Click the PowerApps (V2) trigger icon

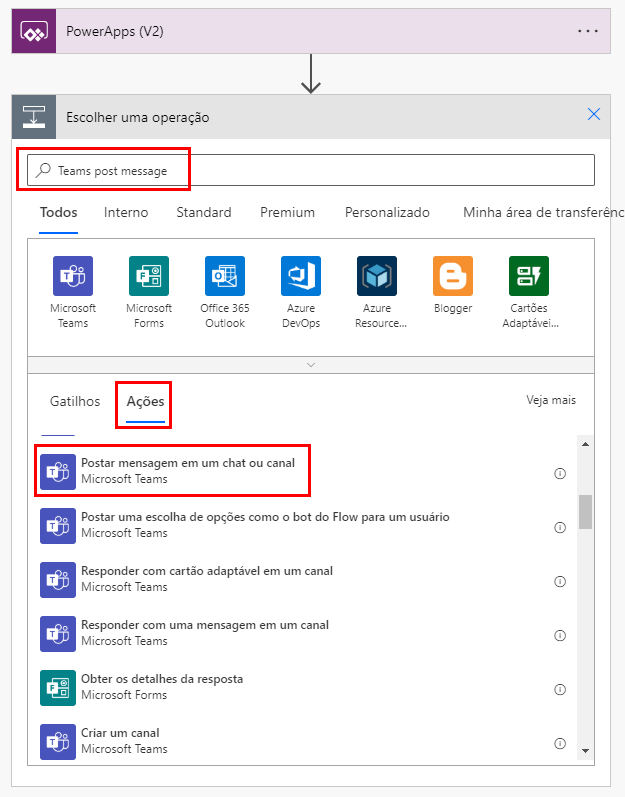[x=34, y=31]
